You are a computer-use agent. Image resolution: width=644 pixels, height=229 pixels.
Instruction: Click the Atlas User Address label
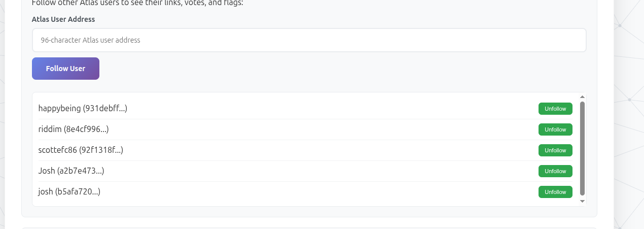[63, 19]
